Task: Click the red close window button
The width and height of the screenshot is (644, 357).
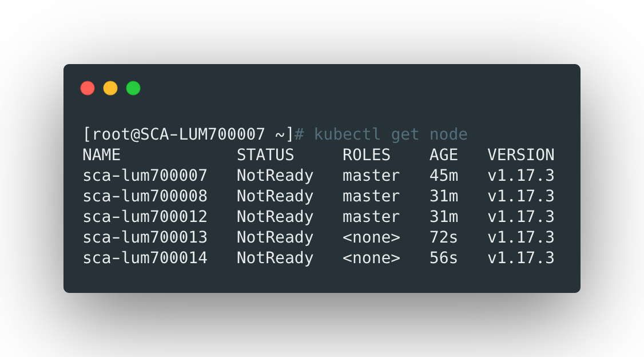Action: (x=88, y=88)
